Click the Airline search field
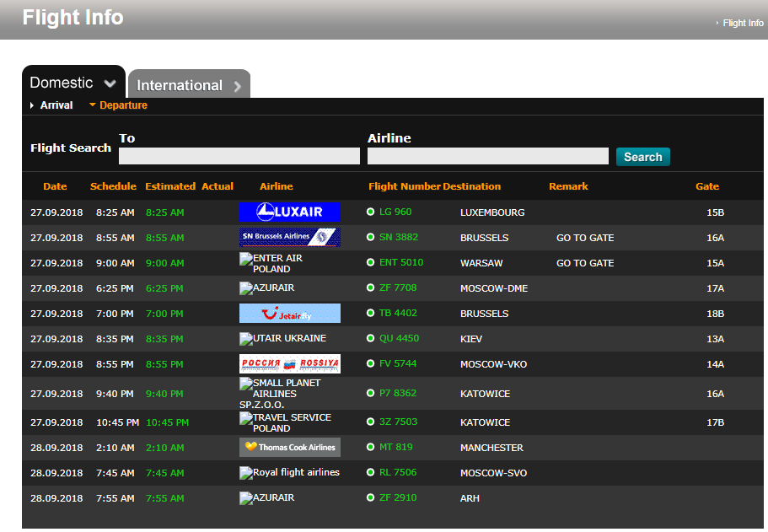Viewport: 768px width, 532px height. tap(487, 156)
